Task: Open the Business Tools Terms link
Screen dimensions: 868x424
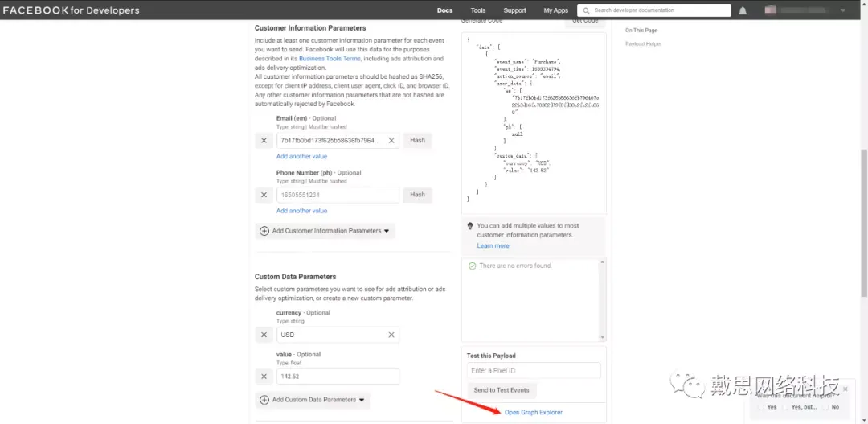Action: click(x=330, y=58)
